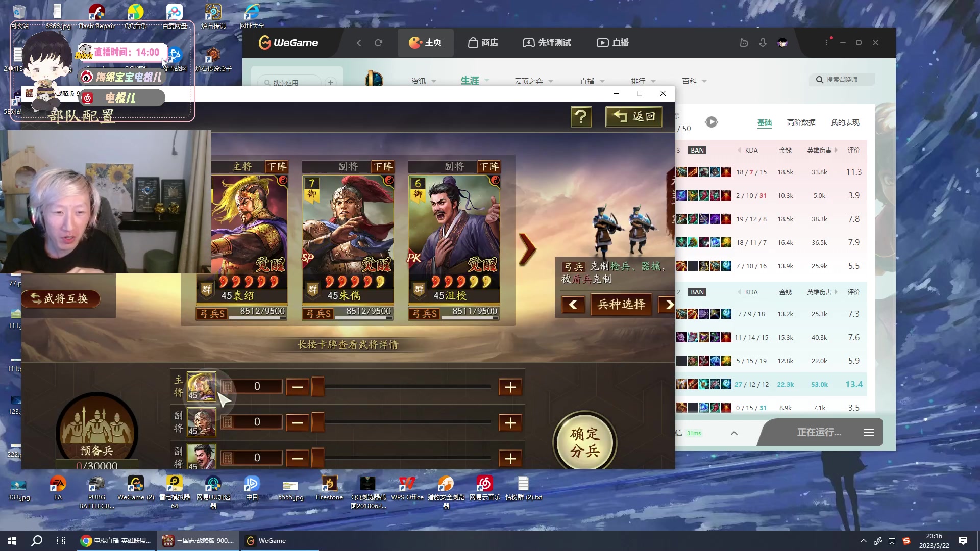The width and height of the screenshot is (980, 551).
Task: Open WeGame user avatar
Action: (782, 43)
